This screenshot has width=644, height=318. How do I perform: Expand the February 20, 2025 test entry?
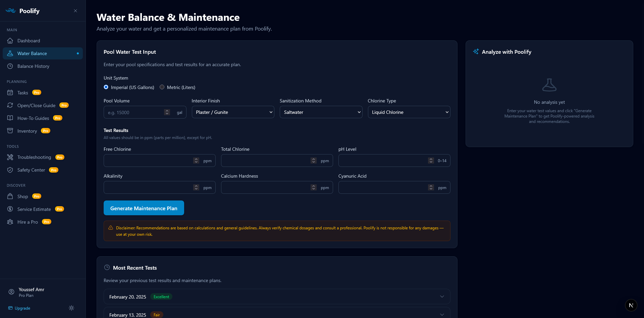click(277, 297)
